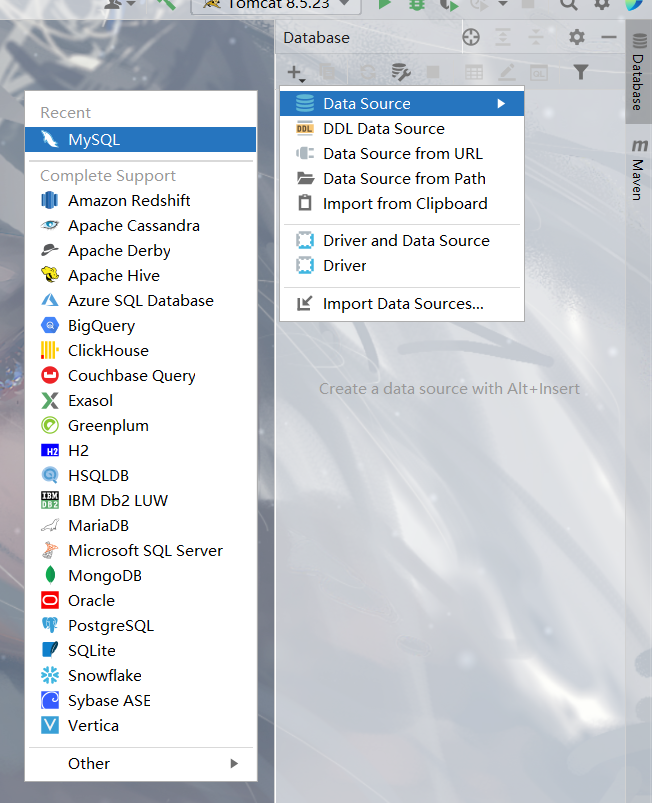The height and width of the screenshot is (803, 652).
Task: Pick HSQLDB data source
Action: [x=140, y=476]
